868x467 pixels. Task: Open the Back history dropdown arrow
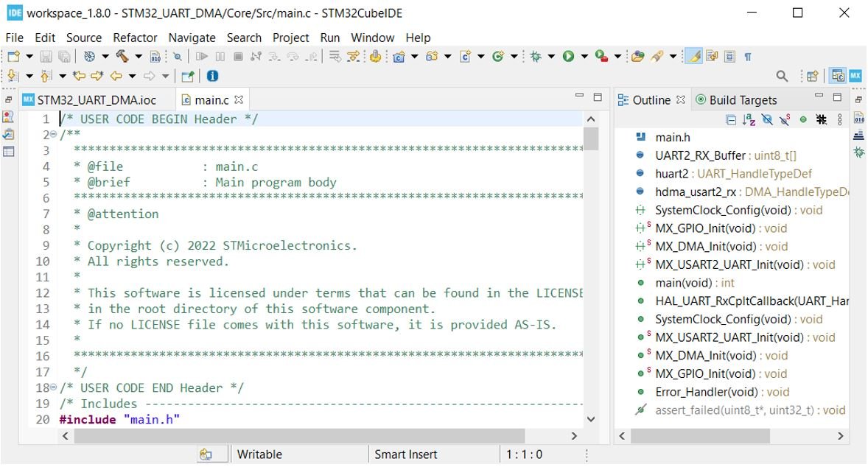click(133, 77)
